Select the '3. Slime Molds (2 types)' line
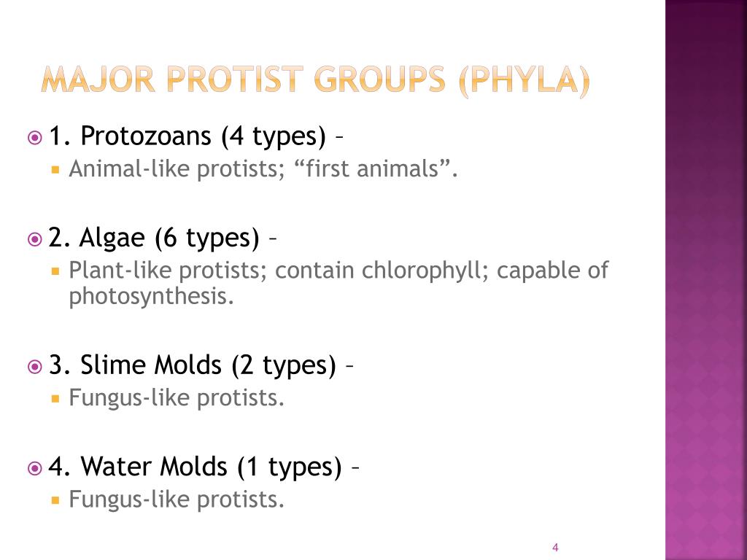747x560 pixels. click(193, 365)
